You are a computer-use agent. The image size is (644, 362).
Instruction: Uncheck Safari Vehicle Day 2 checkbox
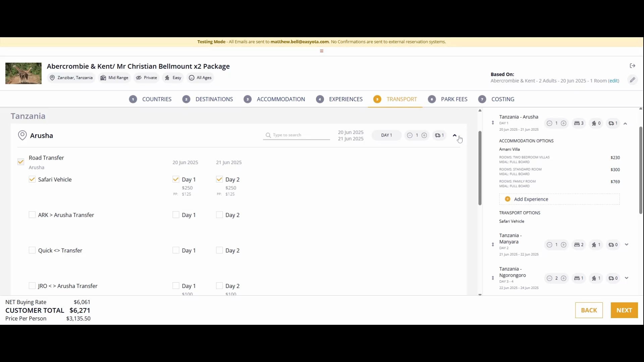[219, 179]
